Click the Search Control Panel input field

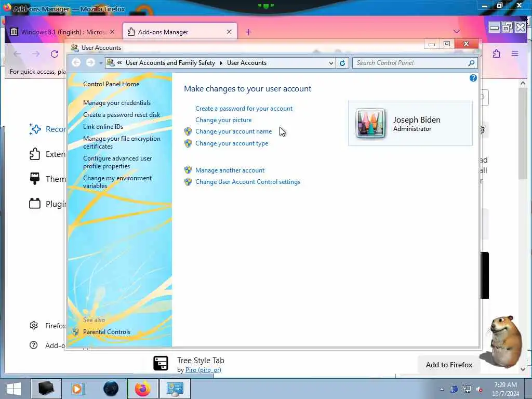point(410,63)
